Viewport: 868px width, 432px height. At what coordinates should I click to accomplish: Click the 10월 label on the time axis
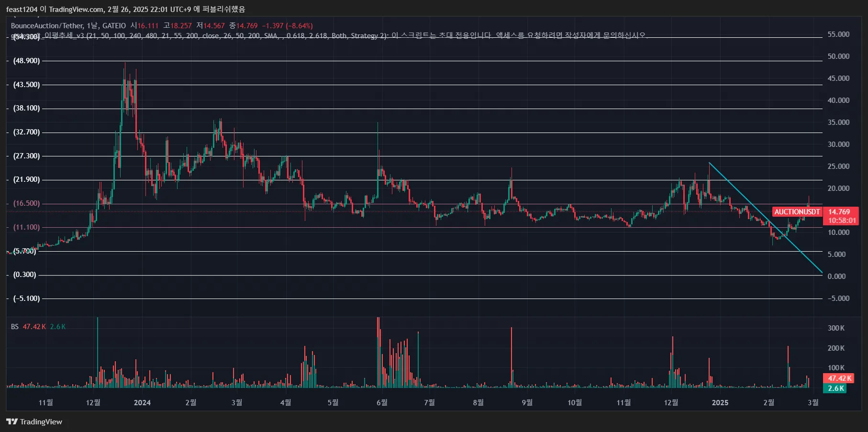click(575, 403)
